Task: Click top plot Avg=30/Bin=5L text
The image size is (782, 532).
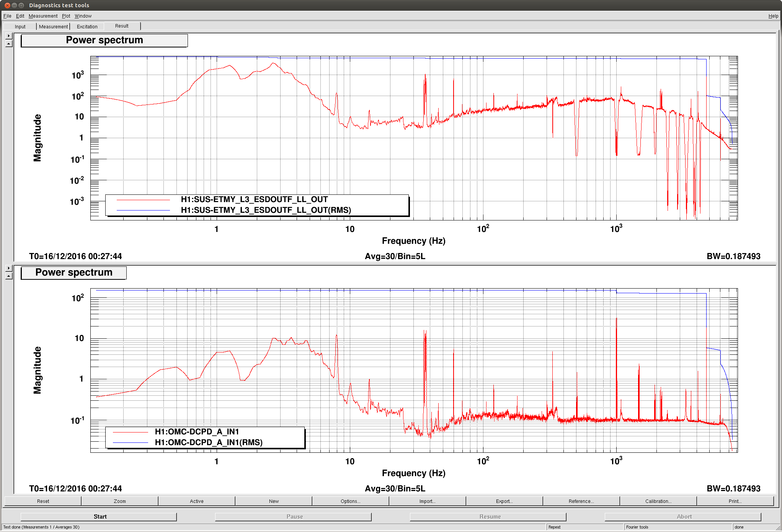Action: [x=395, y=256]
